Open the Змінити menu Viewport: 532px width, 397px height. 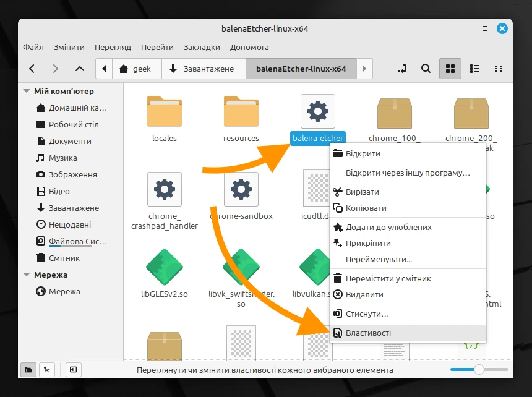click(x=69, y=47)
